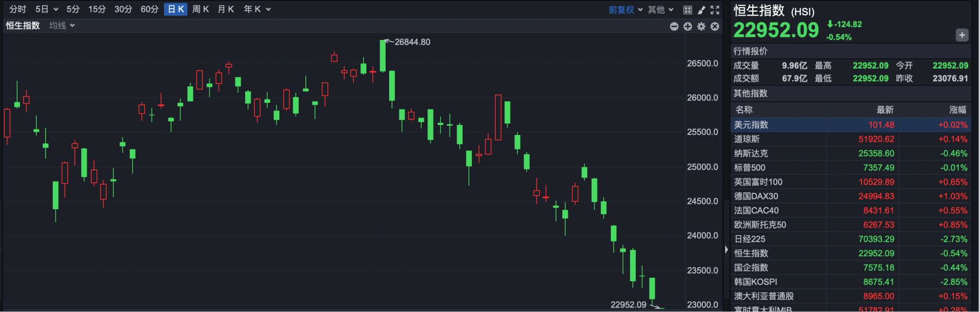The image size is (980, 312).
Task: Expand chart to fullscreen
Action: coord(715,10)
